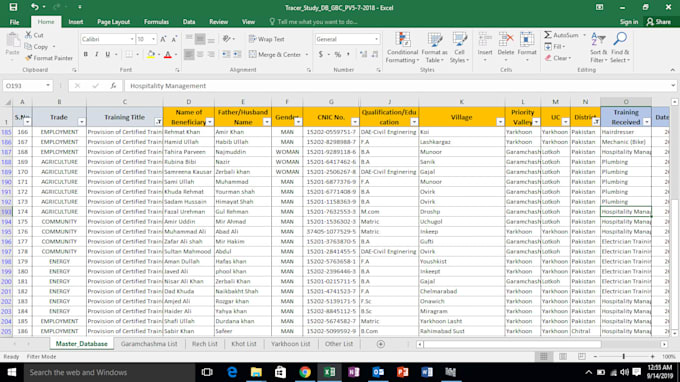Switch to the Formulas tab

tap(156, 22)
